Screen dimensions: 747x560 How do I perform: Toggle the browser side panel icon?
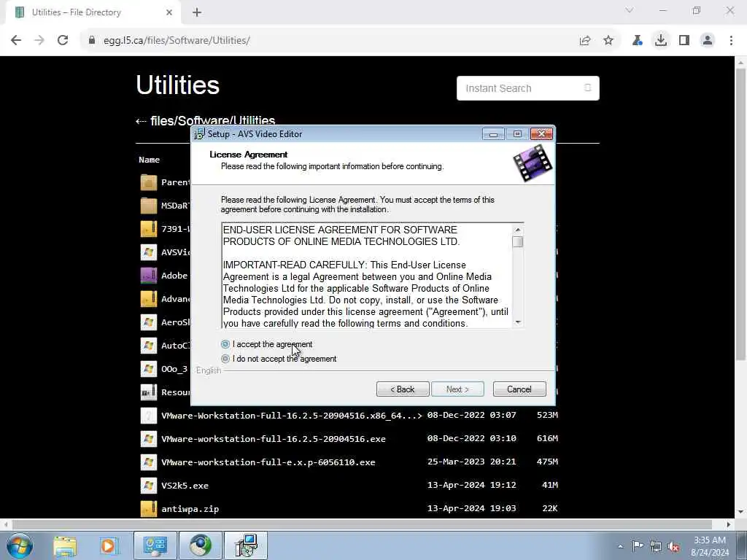(684, 41)
